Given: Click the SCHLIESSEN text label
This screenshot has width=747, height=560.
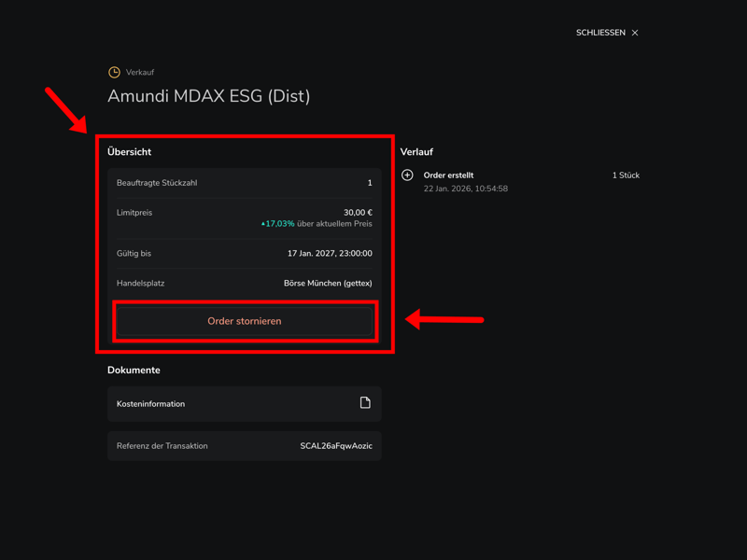Looking at the screenshot, I should pos(600,33).
